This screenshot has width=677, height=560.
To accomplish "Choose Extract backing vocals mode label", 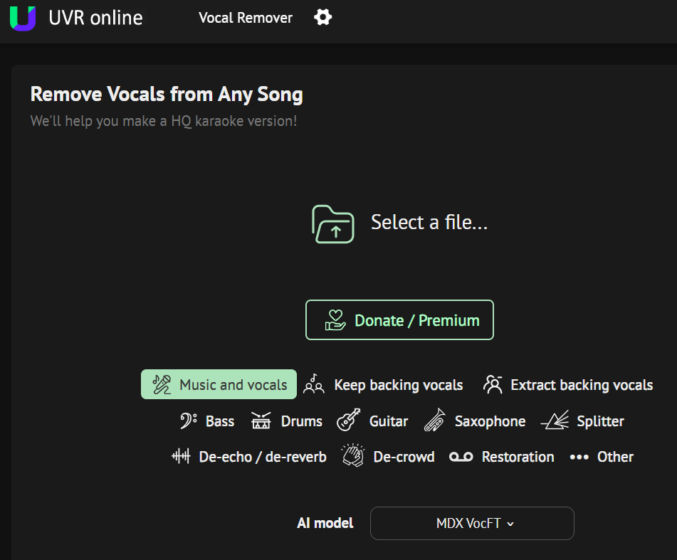I will (x=582, y=385).
